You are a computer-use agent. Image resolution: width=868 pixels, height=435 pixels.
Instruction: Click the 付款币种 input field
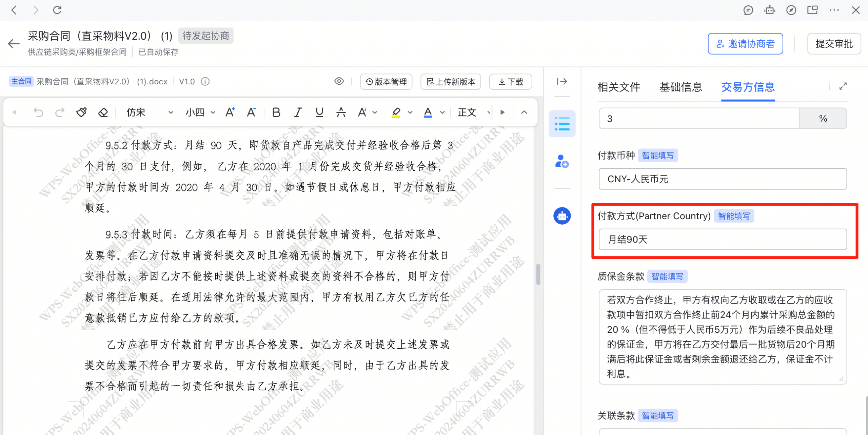tap(723, 179)
